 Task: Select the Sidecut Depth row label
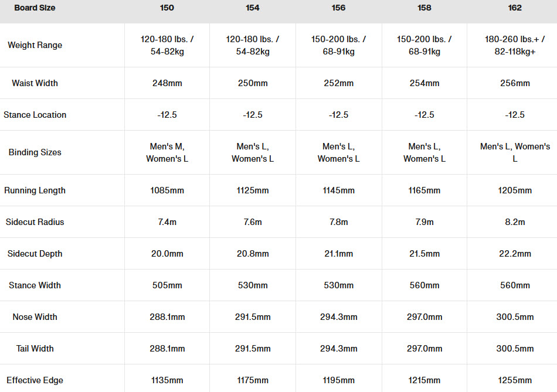(x=35, y=254)
